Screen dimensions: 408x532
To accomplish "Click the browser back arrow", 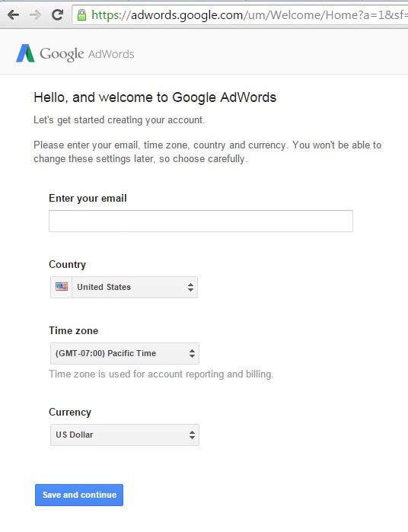I will (13, 15).
